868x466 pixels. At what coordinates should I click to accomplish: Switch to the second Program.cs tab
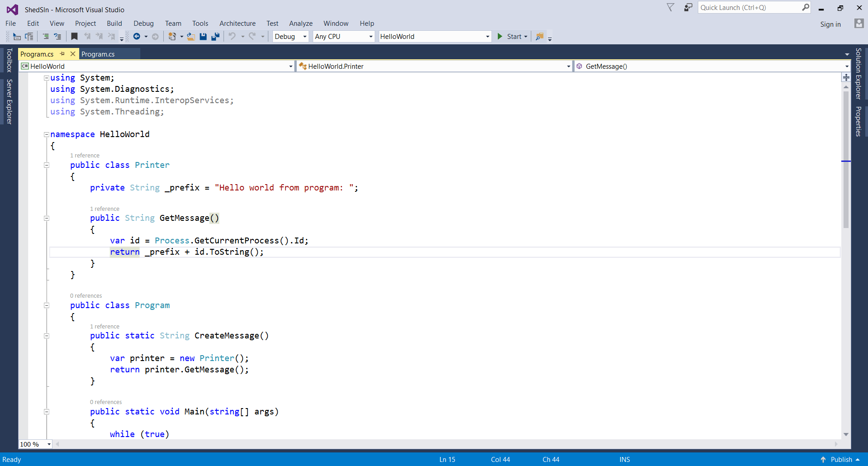point(98,53)
